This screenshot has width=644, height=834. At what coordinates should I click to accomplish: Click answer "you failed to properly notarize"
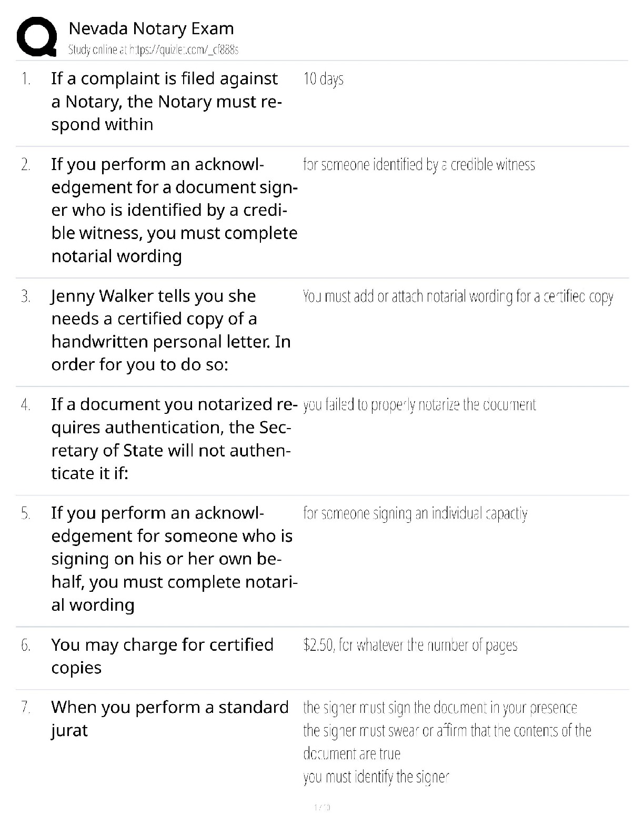coord(419,405)
